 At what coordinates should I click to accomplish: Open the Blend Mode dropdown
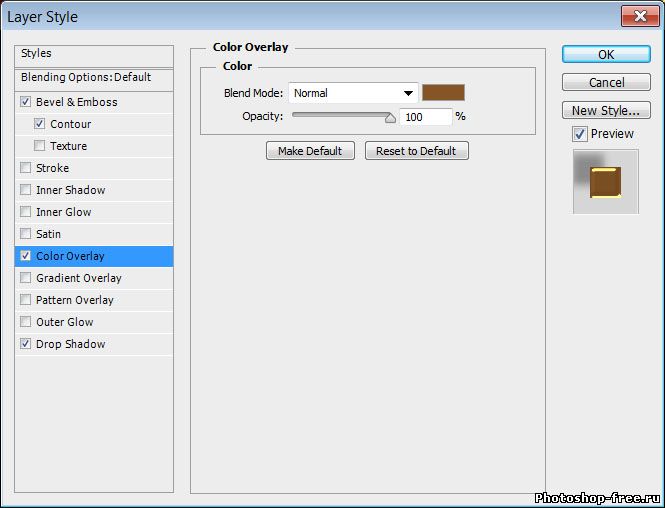(x=354, y=93)
